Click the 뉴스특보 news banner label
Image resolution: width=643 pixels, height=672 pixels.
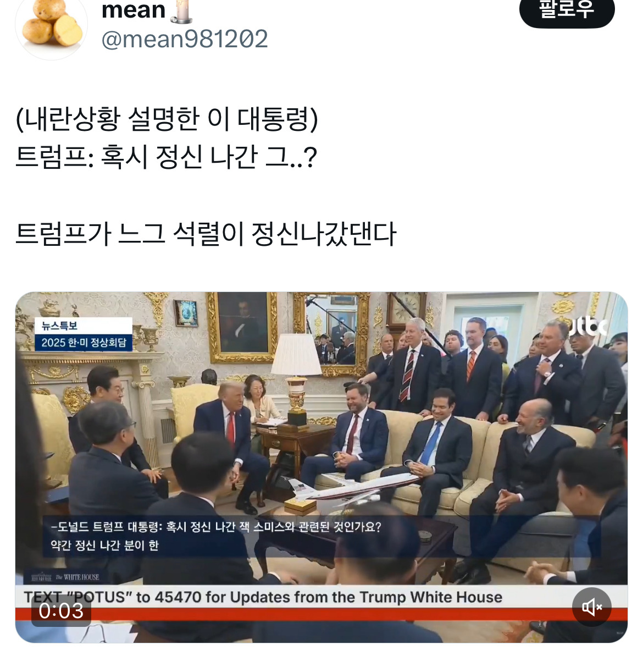(60, 326)
